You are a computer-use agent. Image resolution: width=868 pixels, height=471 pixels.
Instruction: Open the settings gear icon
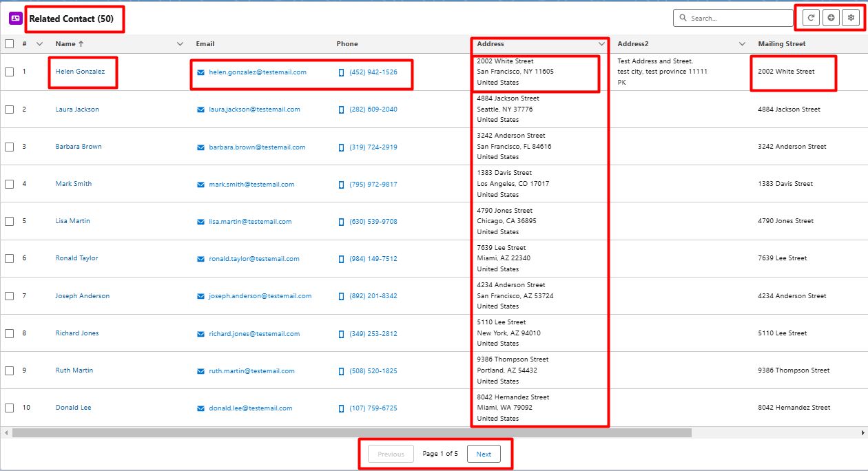852,18
